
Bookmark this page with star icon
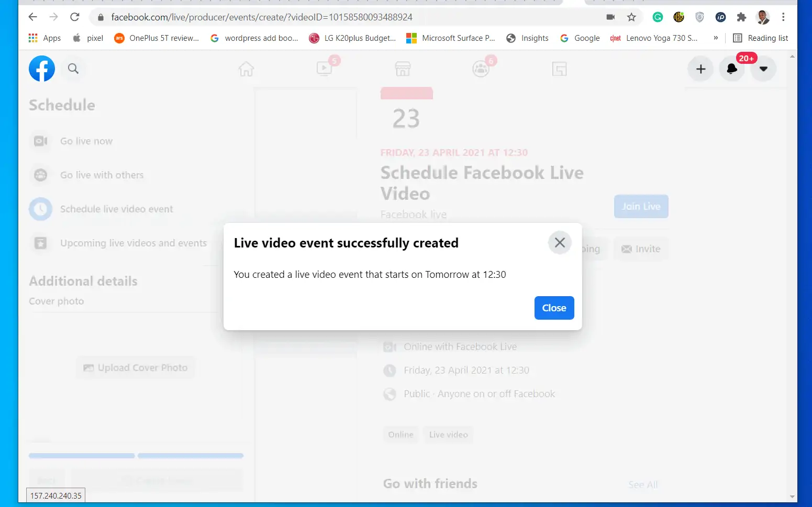click(631, 17)
